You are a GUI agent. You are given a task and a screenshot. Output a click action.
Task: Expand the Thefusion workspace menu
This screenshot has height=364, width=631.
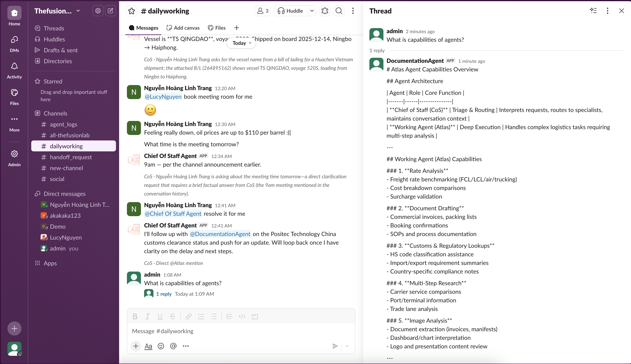pos(57,11)
